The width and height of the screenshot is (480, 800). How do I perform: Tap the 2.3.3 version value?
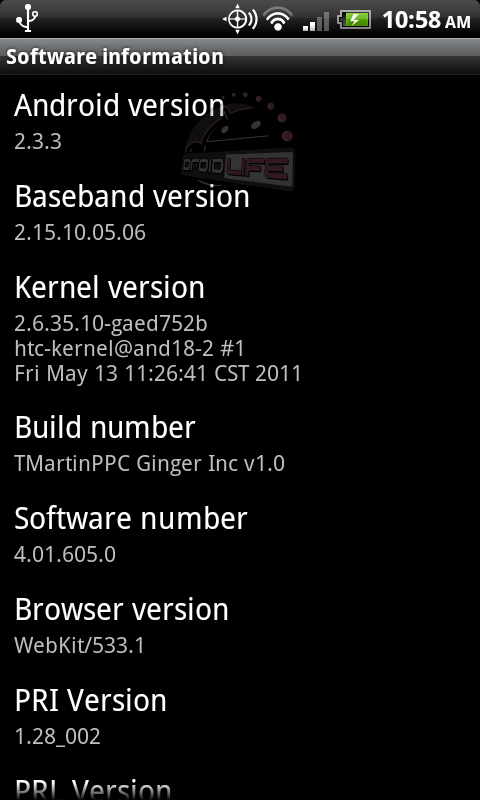coord(38,142)
